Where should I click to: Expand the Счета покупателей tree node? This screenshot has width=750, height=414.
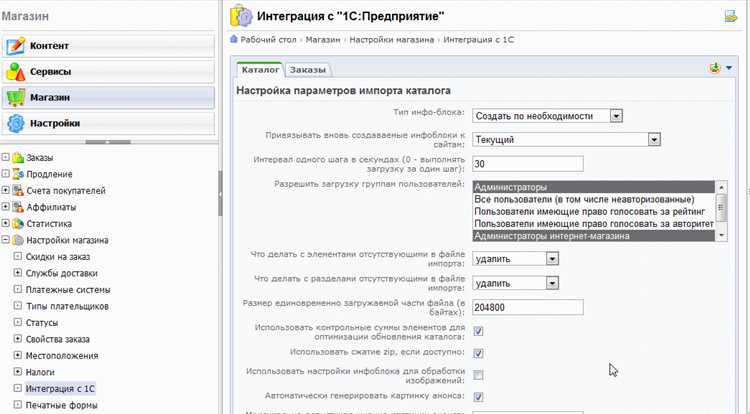(x=5, y=190)
